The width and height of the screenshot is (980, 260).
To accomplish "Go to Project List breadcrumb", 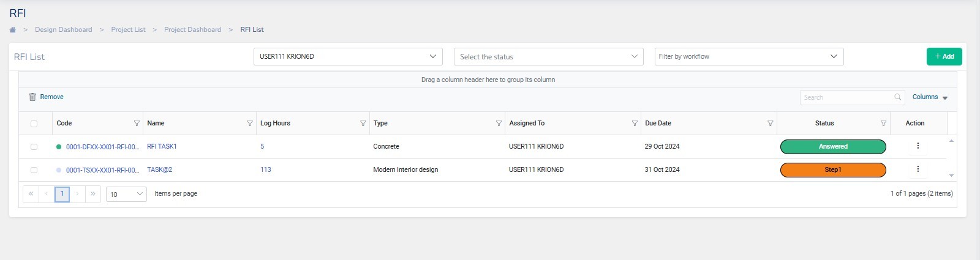I will [128, 29].
